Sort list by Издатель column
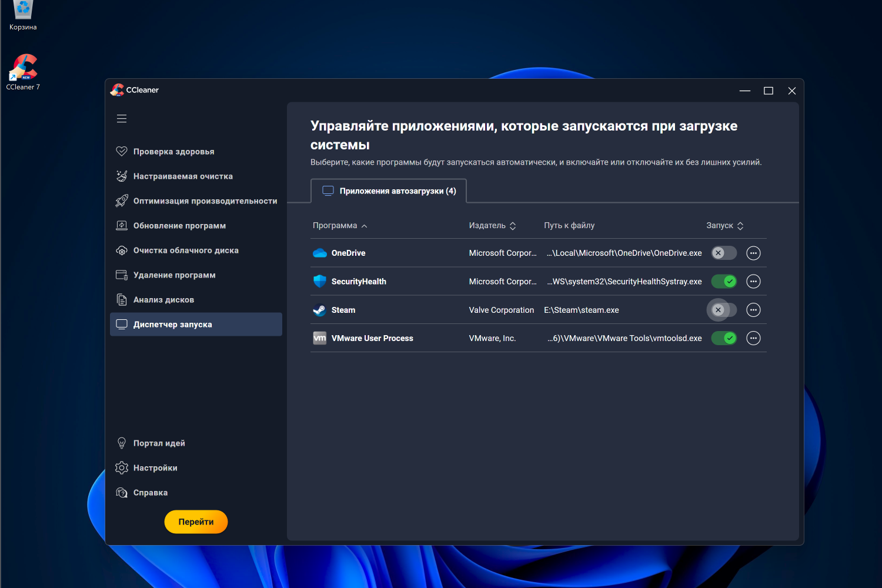 [x=493, y=226]
